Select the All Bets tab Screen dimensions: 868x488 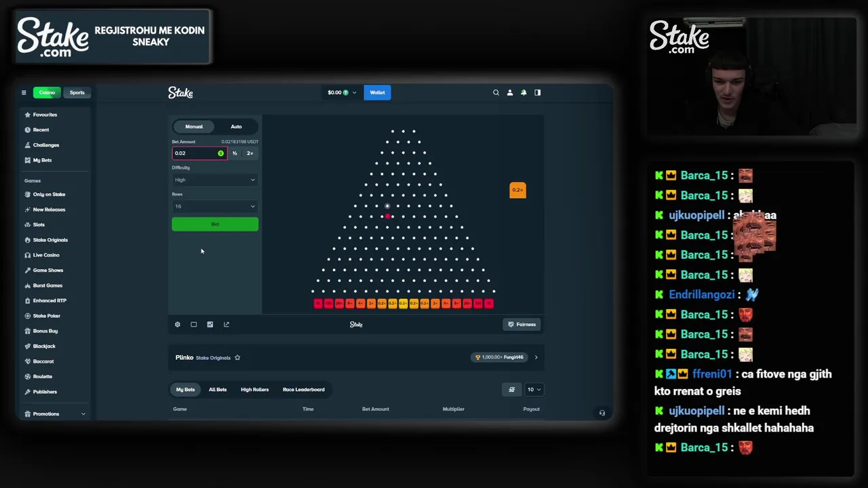point(218,390)
